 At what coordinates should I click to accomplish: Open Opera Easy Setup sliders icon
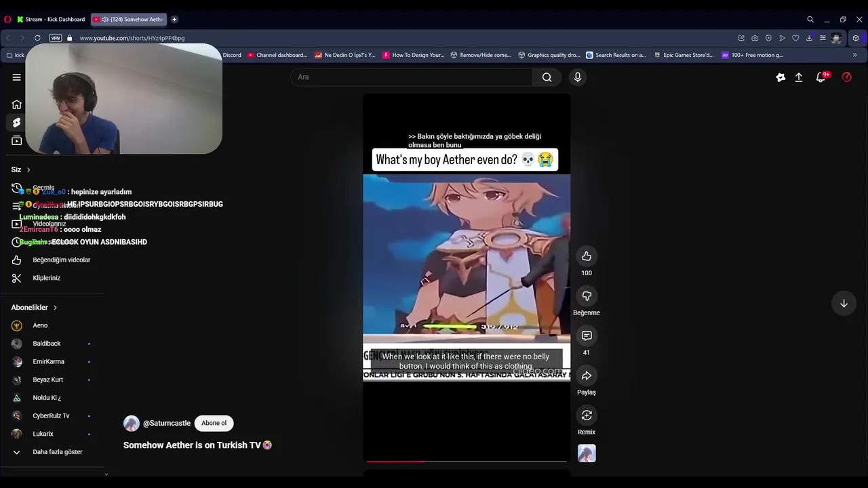pos(823,38)
